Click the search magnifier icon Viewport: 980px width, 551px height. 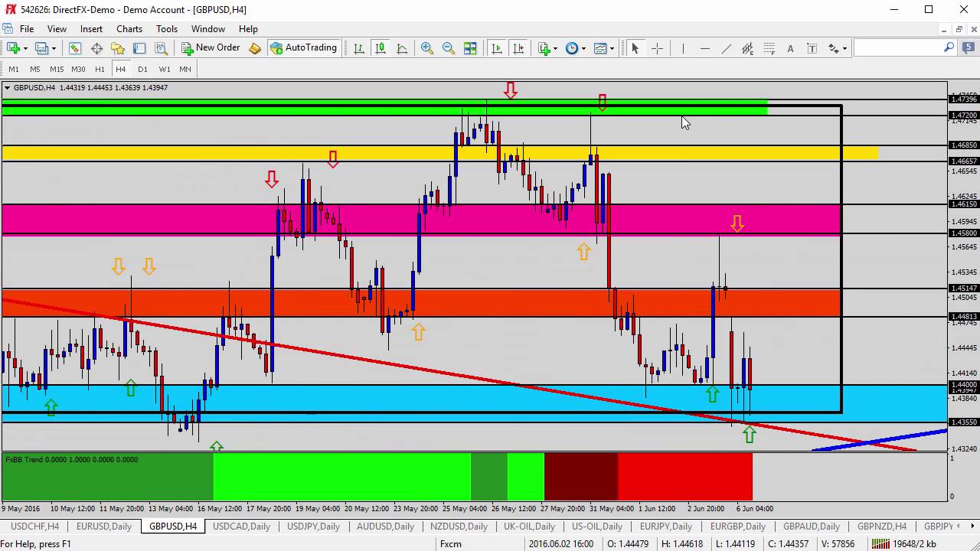pos(949,47)
